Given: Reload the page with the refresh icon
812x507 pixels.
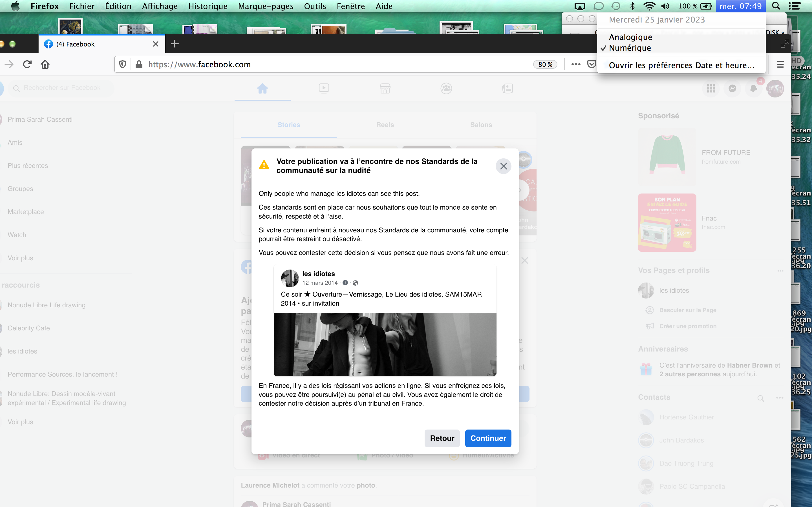Looking at the screenshot, I should click(x=27, y=65).
